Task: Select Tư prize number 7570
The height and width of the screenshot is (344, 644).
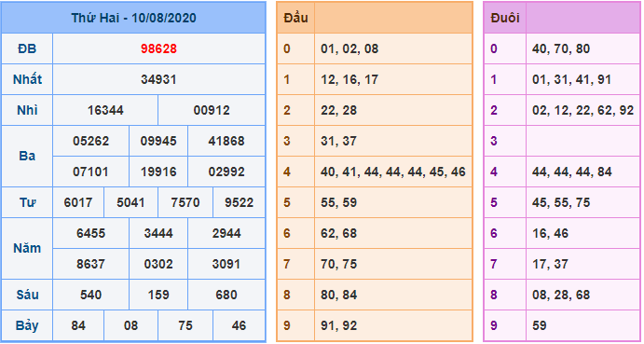Action: (185, 202)
